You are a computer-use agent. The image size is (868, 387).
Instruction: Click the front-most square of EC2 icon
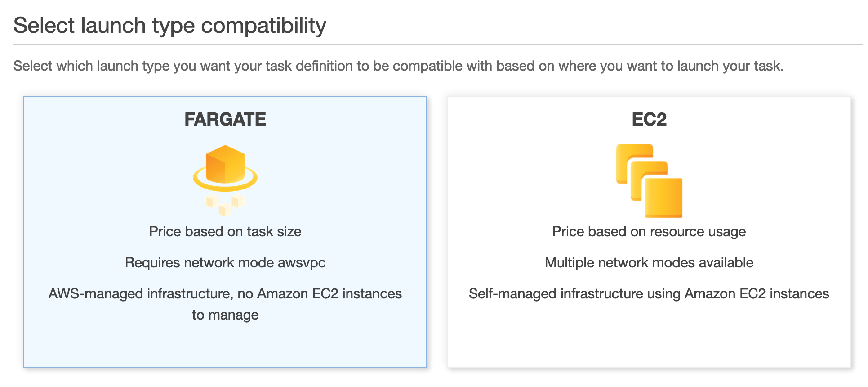click(x=664, y=198)
